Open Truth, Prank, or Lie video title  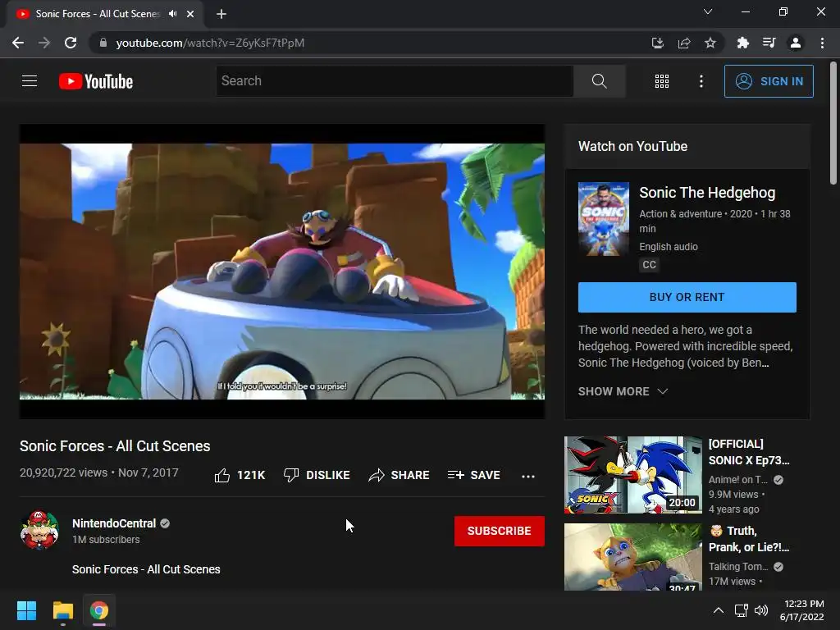click(x=749, y=539)
